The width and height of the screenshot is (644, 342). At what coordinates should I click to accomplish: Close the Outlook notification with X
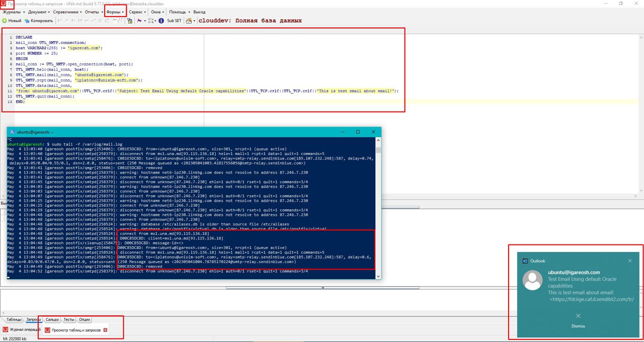point(630,261)
